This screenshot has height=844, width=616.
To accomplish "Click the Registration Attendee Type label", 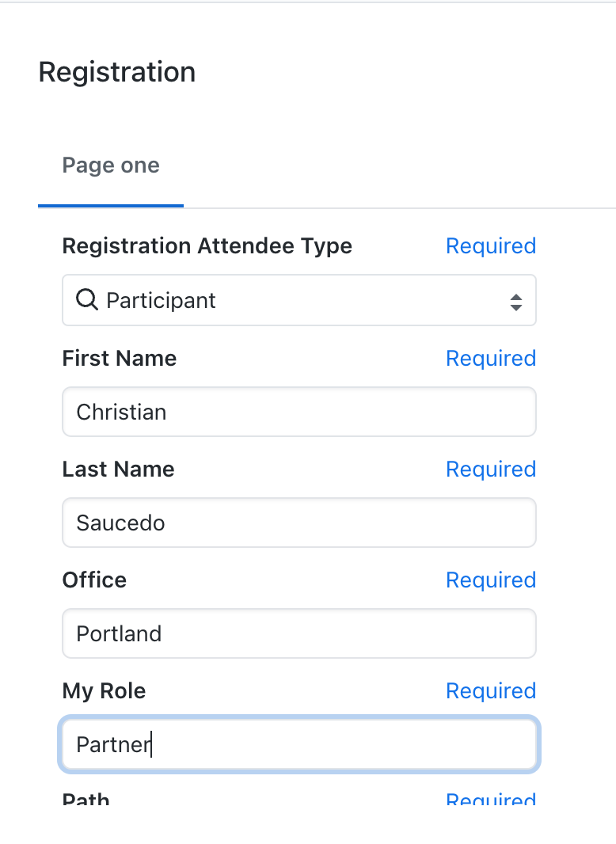I will [x=207, y=246].
